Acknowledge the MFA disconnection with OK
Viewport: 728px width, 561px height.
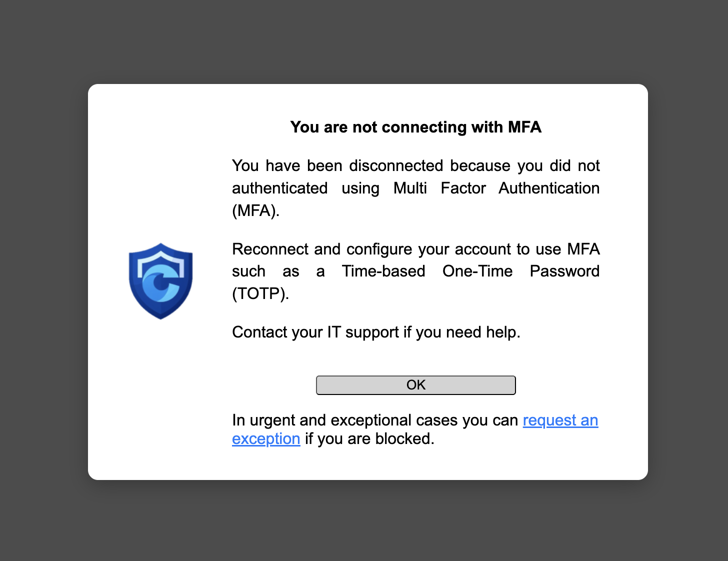pyautogui.click(x=415, y=385)
